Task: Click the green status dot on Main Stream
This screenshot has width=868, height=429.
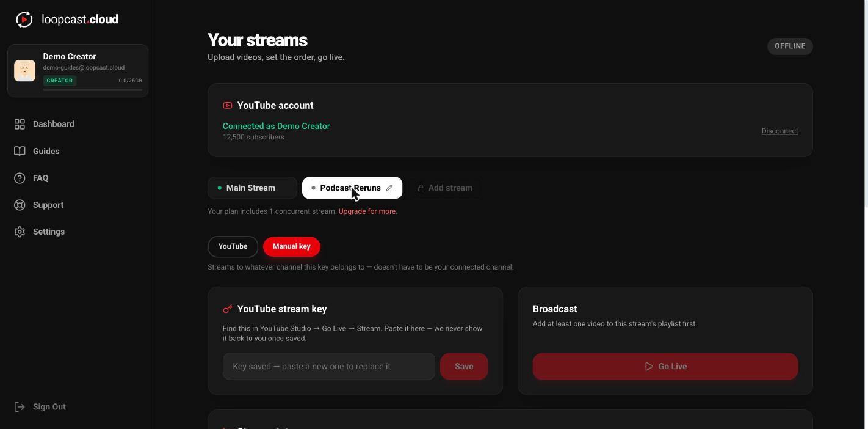Action: (220, 188)
